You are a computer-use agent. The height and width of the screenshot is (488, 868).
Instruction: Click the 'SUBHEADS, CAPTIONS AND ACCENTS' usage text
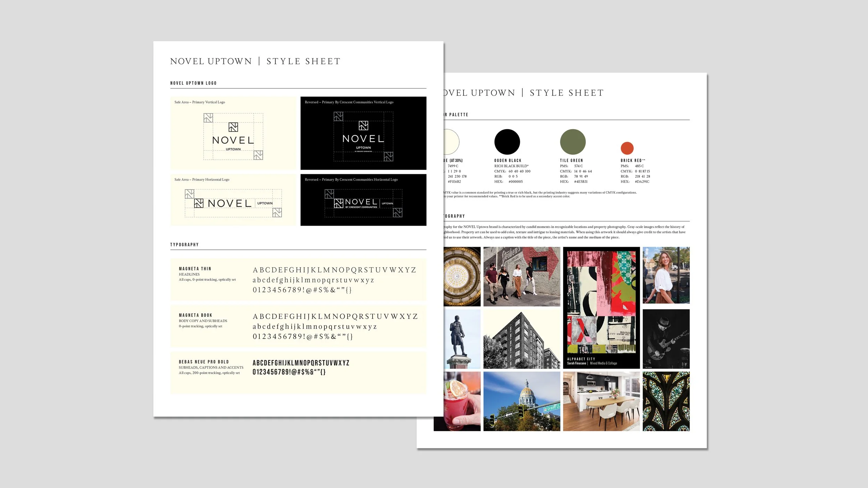pyautogui.click(x=211, y=368)
